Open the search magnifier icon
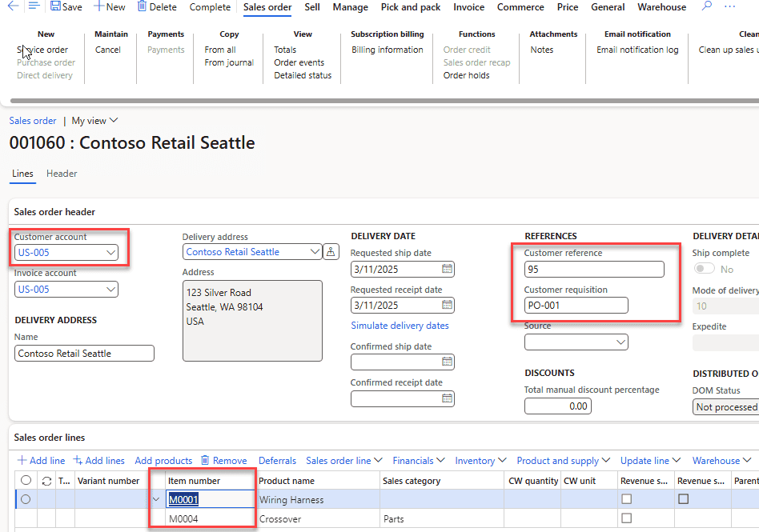 coord(707,6)
